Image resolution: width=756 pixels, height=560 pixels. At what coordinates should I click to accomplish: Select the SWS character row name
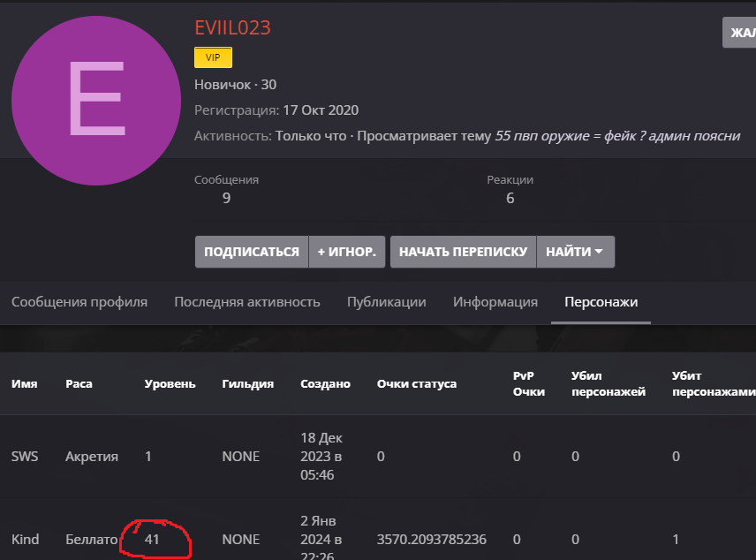click(25, 457)
